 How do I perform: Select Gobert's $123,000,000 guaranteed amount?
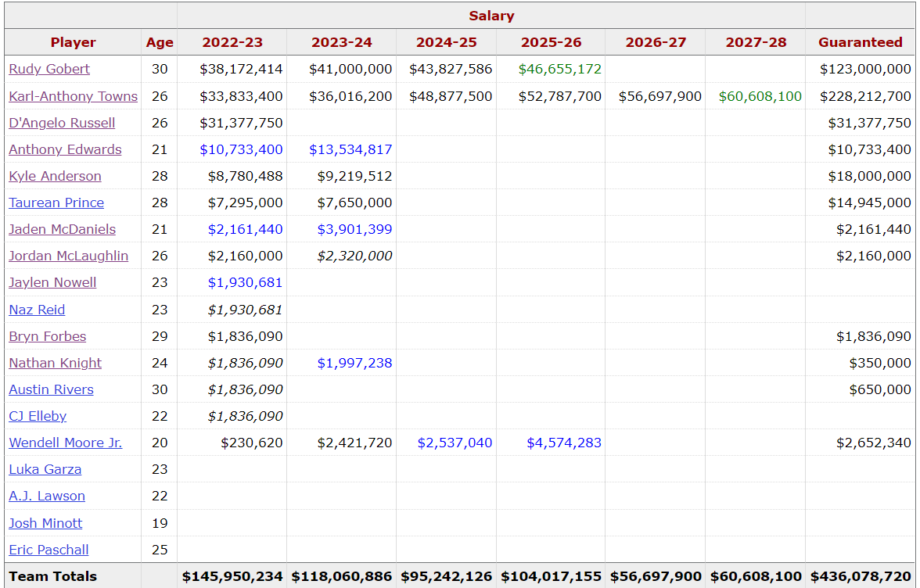(x=865, y=69)
